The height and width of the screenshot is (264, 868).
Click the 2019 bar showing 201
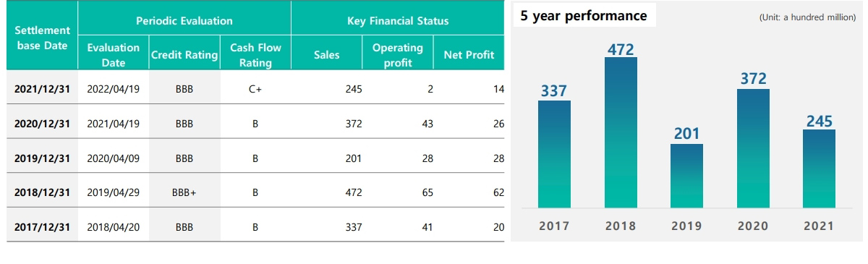[686, 176]
